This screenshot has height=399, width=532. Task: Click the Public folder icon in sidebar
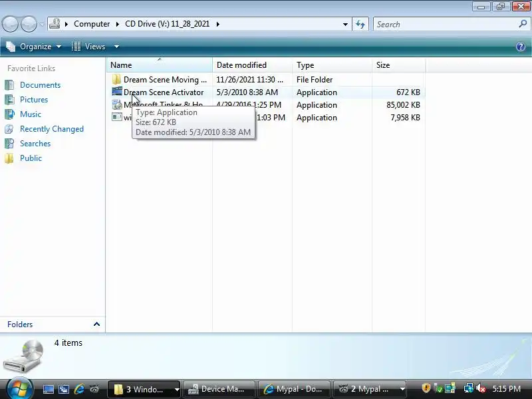coord(9,158)
